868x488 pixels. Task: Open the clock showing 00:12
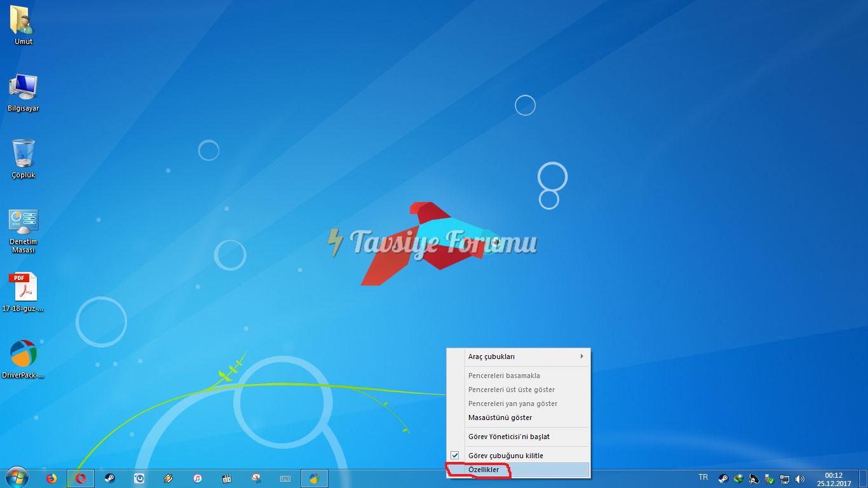tap(834, 479)
